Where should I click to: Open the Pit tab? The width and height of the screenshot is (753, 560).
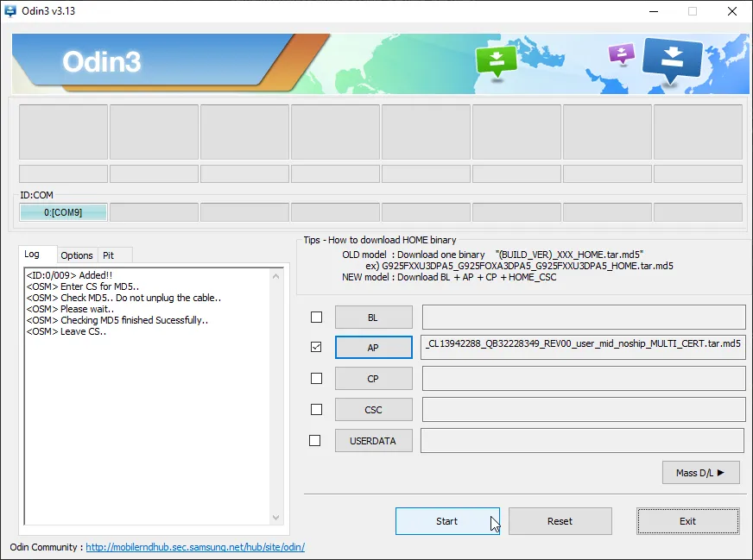pos(109,255)
